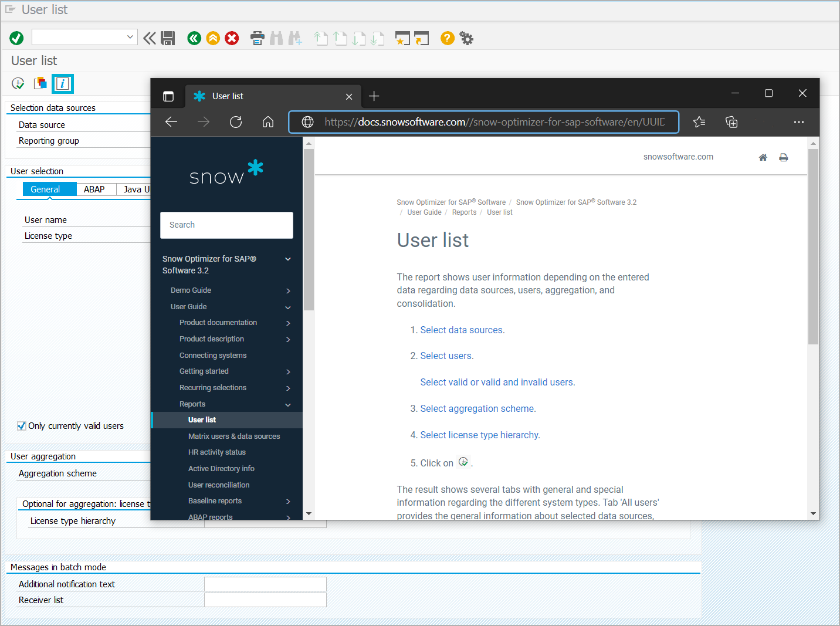The height and width of the screenshot is (626, 840).
Task: Click the Select data sources link
Action: 462,330
